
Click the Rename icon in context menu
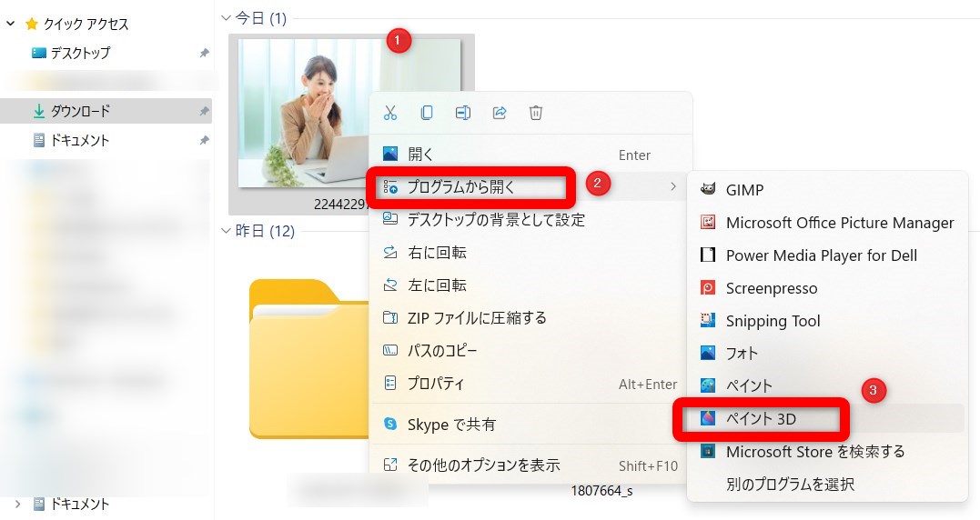[x=463, y=113]
